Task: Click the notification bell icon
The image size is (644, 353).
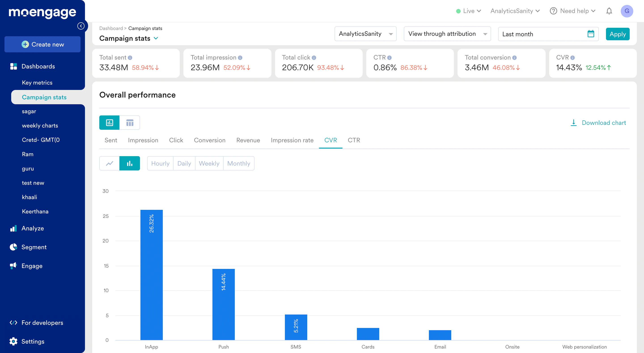Action: pyautogui.click(x=609, y=11)
